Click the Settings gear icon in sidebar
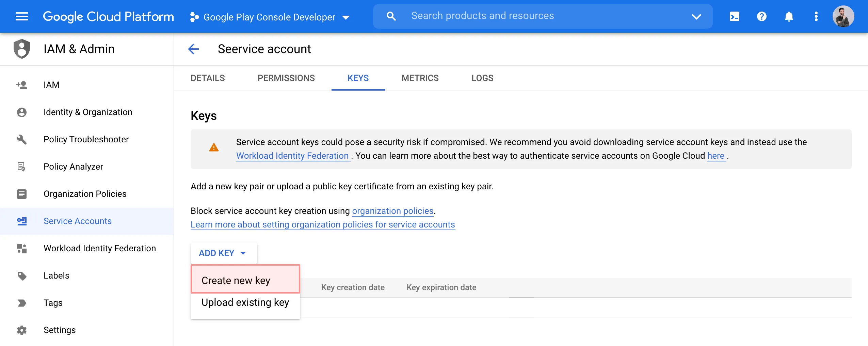Viewport: 868px width, 346px height. (x=22, y=330)
